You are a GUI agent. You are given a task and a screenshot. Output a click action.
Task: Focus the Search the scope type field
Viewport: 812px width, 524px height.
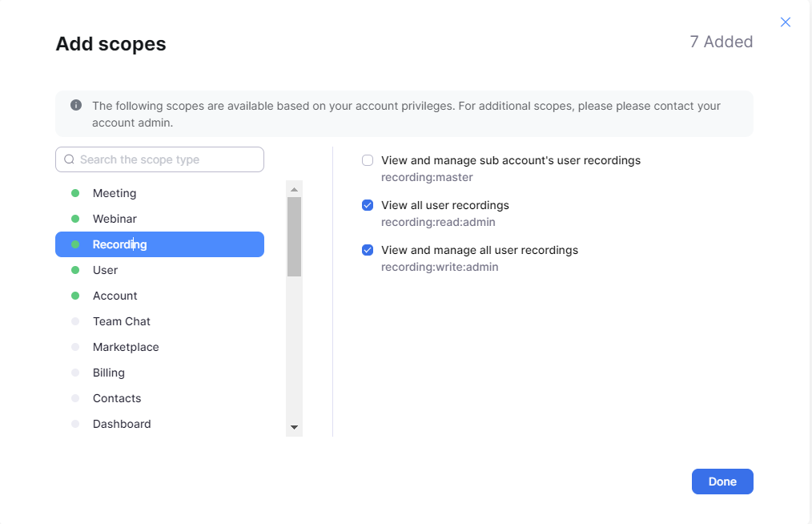(x=168, y=159)
